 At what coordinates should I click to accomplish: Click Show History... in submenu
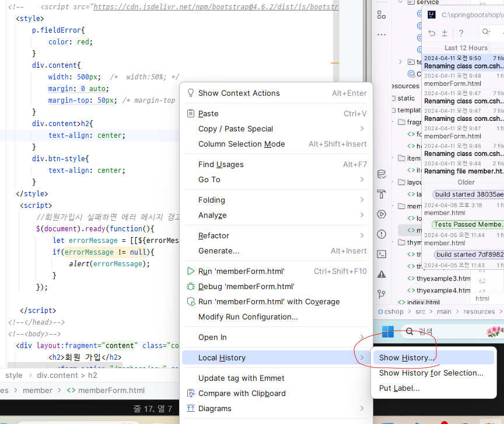click(433, 358)
